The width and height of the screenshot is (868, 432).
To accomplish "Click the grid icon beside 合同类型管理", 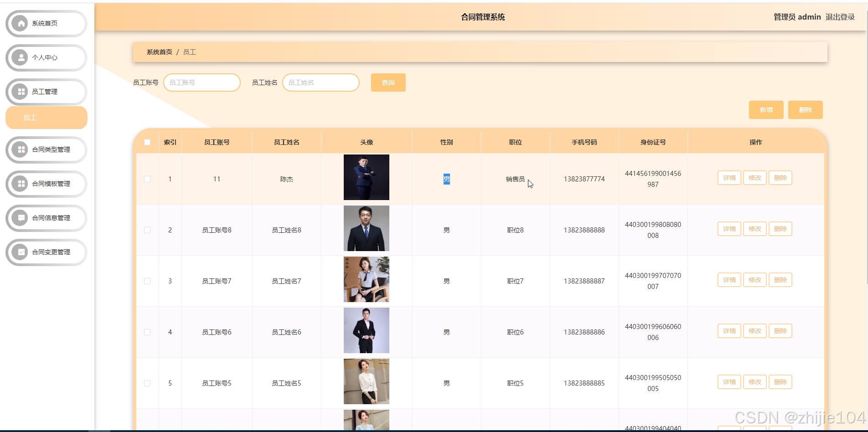I will pyautogui.click(x=20, y=149).
